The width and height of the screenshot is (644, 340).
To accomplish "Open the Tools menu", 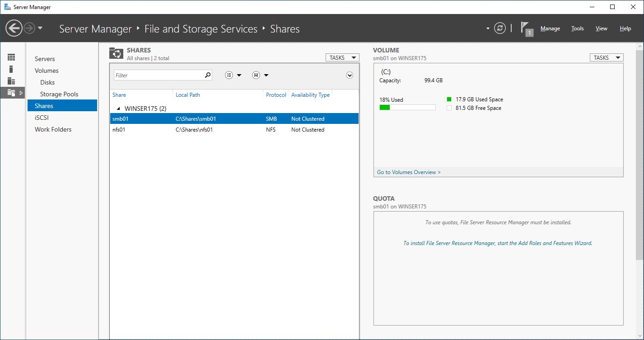I will click(x=578, y=28).
